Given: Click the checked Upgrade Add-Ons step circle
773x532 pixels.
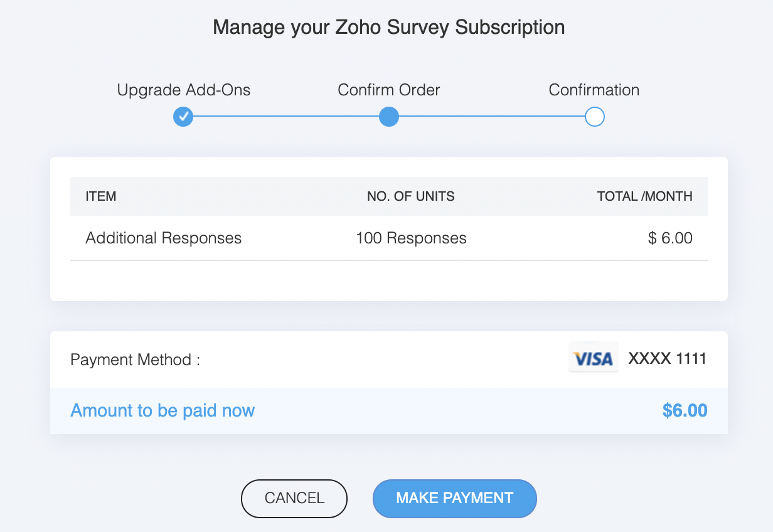Looking at the screenshot, I should tap(183, 117).
